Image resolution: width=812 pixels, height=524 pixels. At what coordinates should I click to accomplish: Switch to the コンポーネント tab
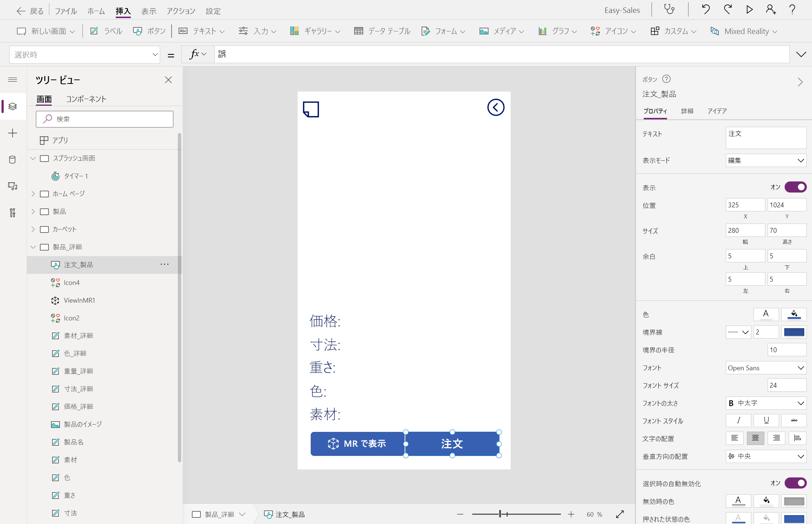click(x=86, y=99)
